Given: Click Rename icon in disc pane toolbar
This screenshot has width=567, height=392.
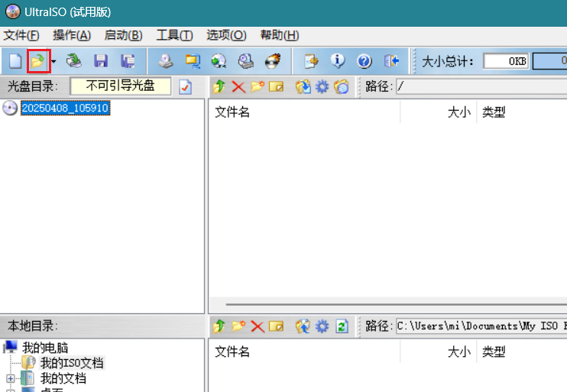Looking at the screenshot, I should [277, 87].
